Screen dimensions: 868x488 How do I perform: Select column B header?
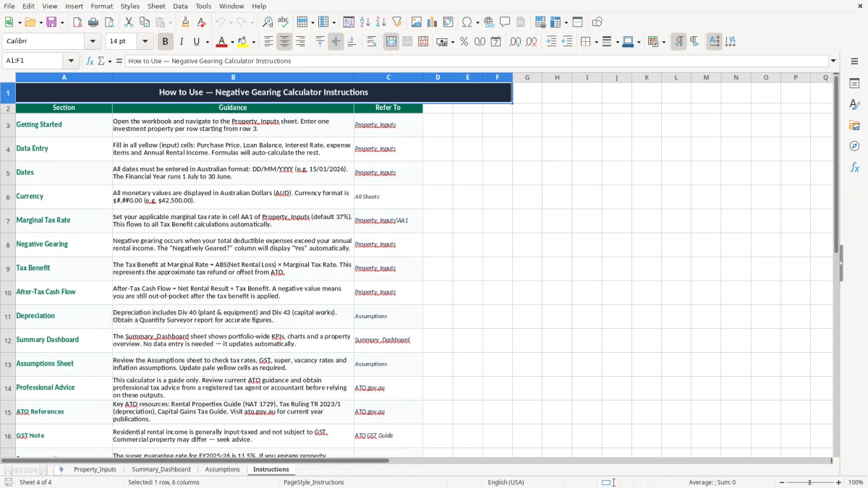[233, 77]
